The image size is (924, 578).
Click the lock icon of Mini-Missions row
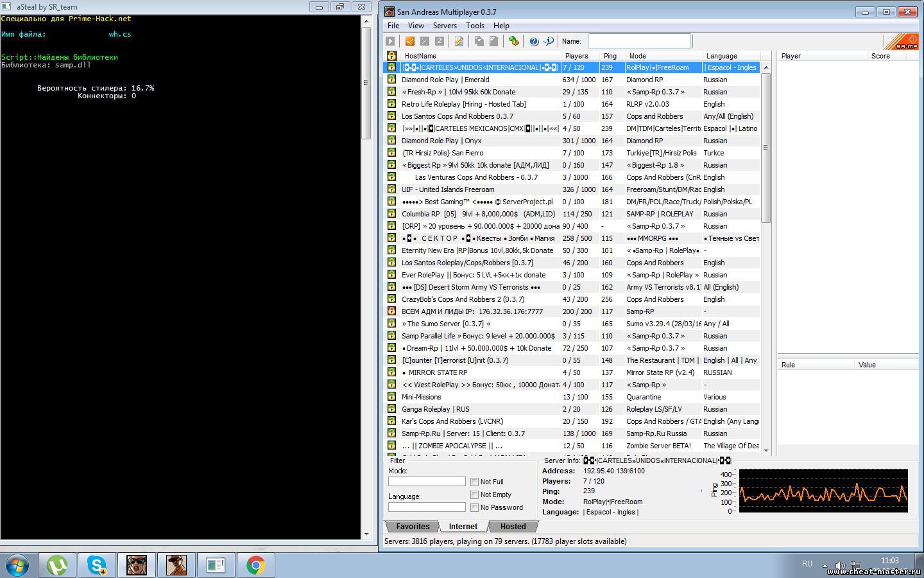pyautogui.click(x=391, y=397)
